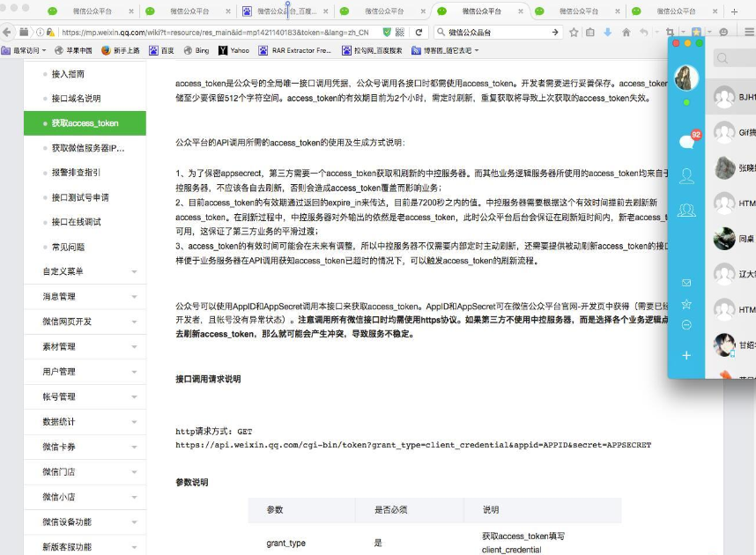Viewport: 756px width, 555px height.
Task: Open the 最常访问 bookmarks dropdown
Action: tap(24, 50)
